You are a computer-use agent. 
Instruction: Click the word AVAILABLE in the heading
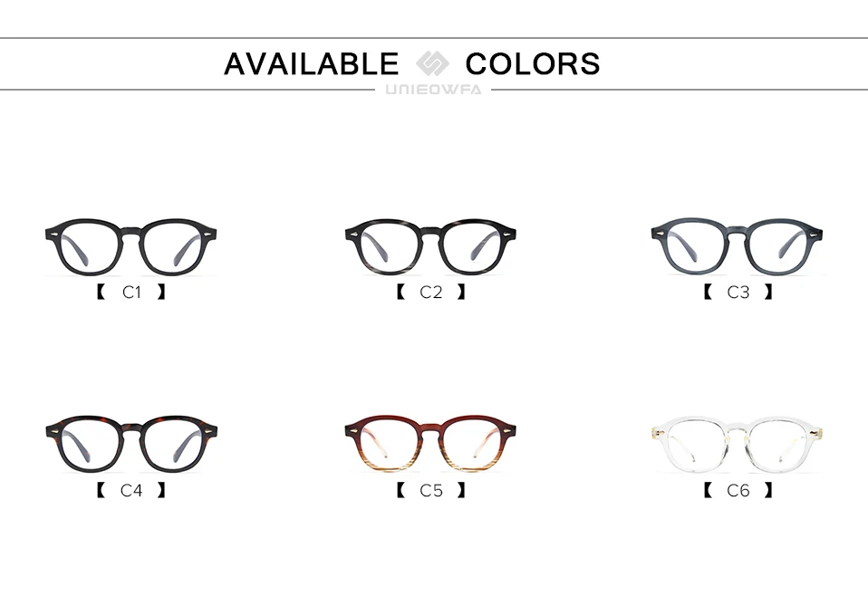click(x=311, y=63)
